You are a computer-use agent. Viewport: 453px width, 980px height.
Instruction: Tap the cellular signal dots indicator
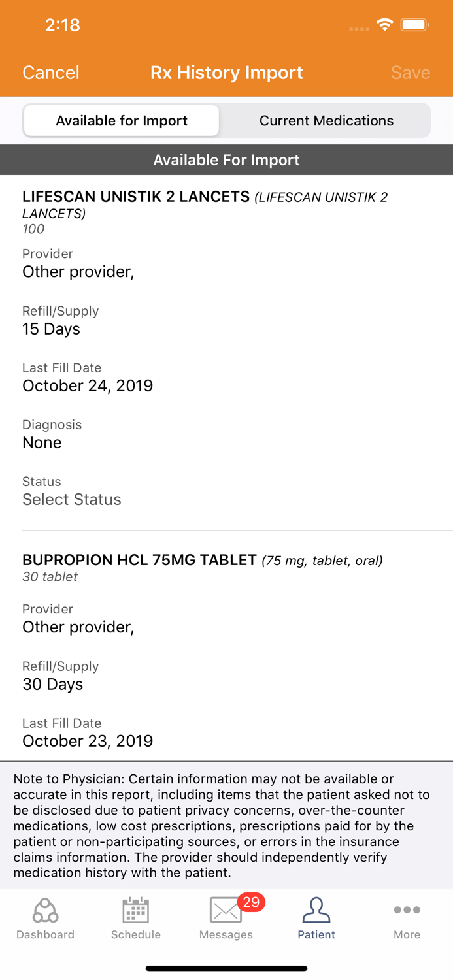coord(358,27)
